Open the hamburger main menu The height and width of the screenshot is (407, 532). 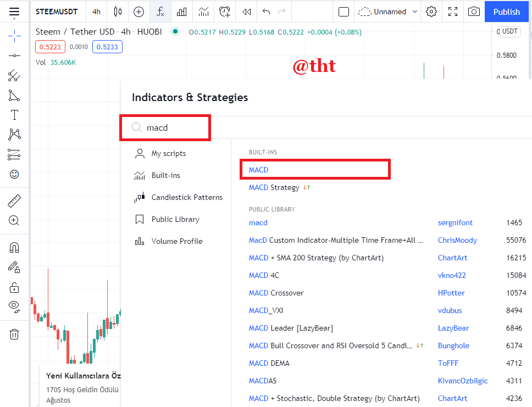click(14, 12)
